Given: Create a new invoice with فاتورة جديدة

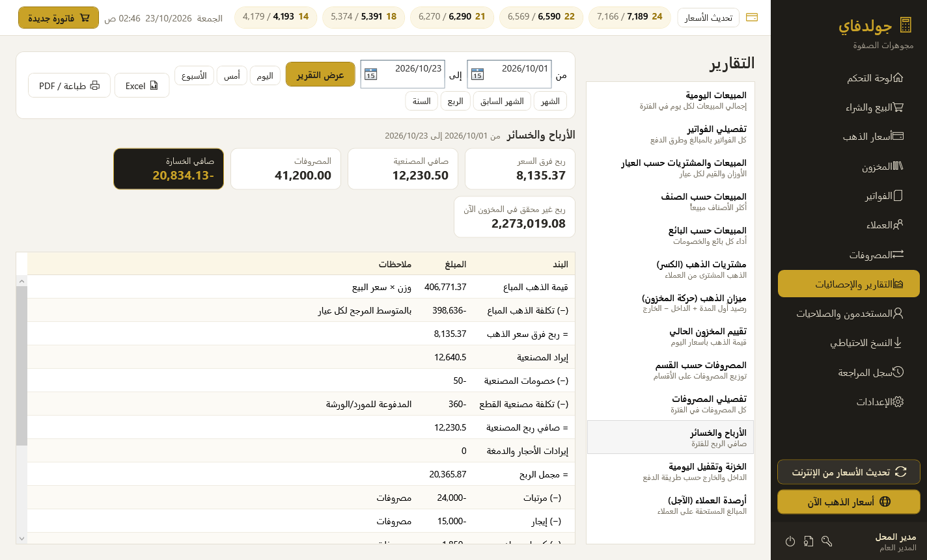Looking at the screenshot, I should (59, 18).
